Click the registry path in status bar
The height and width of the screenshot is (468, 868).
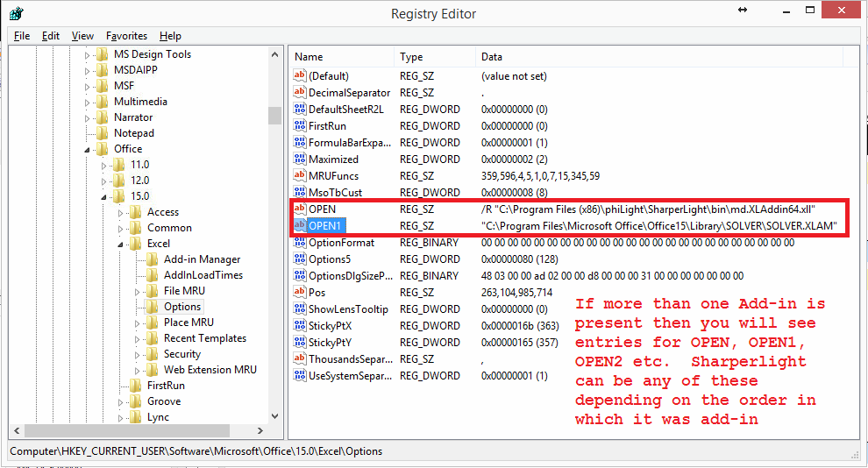[x=196, y=450]
